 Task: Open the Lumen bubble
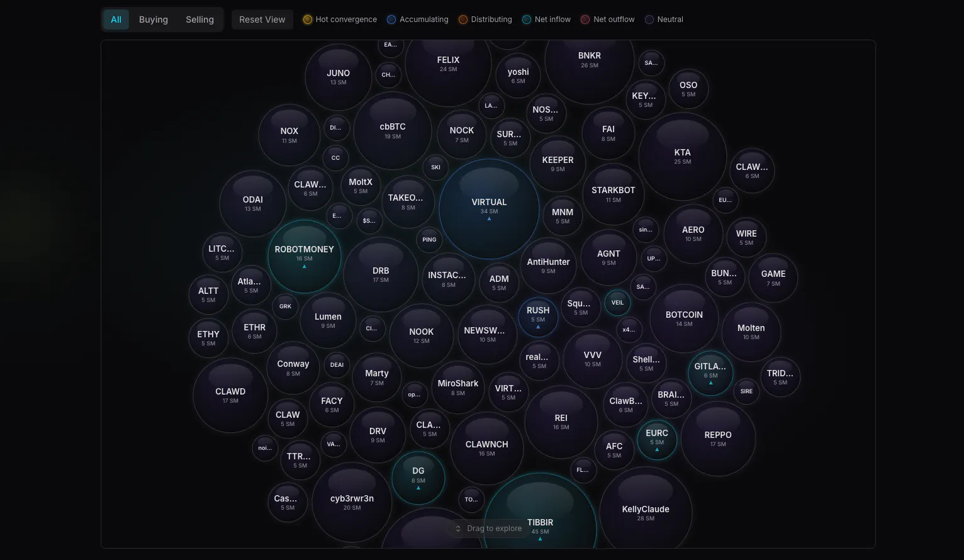(x=328, y=321)
